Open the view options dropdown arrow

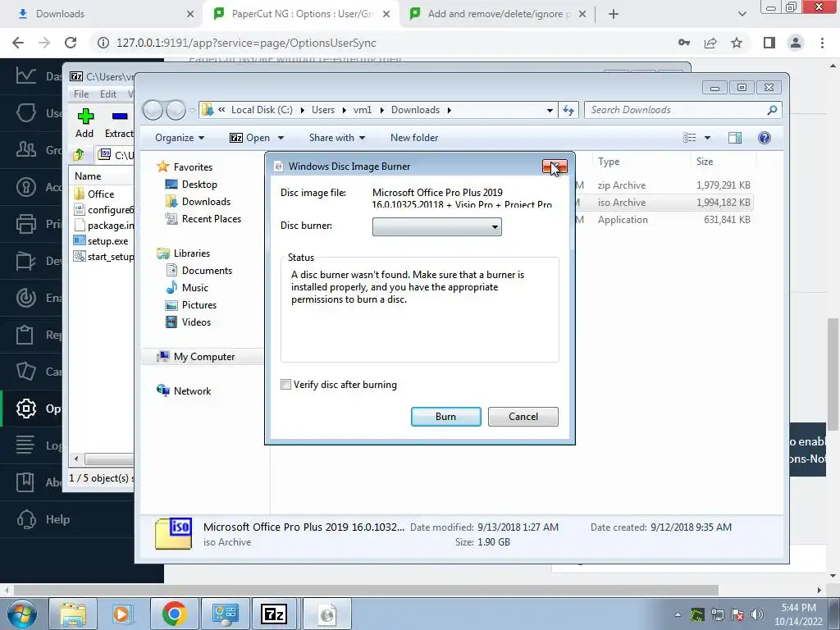[x=707, y=138]
